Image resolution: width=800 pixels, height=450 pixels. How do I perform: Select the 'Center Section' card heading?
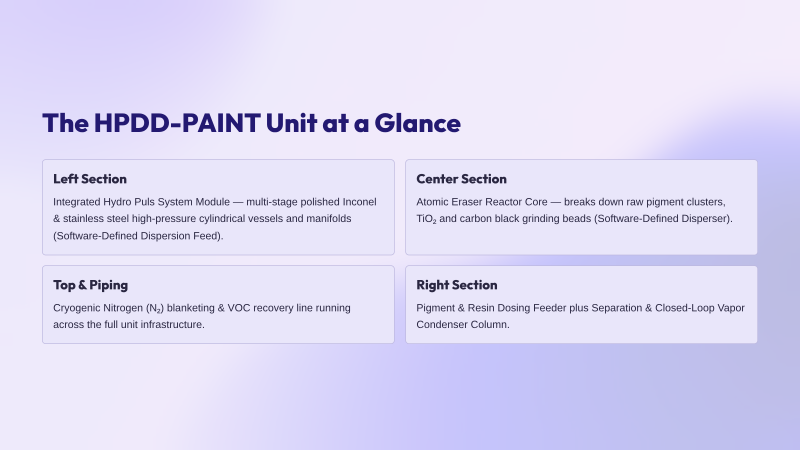tap(461, 179)
